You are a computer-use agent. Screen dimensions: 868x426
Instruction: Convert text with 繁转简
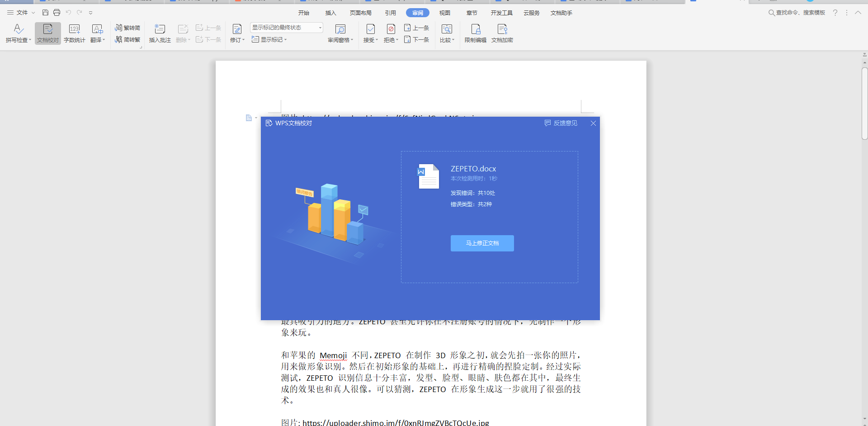pos(127,28)
